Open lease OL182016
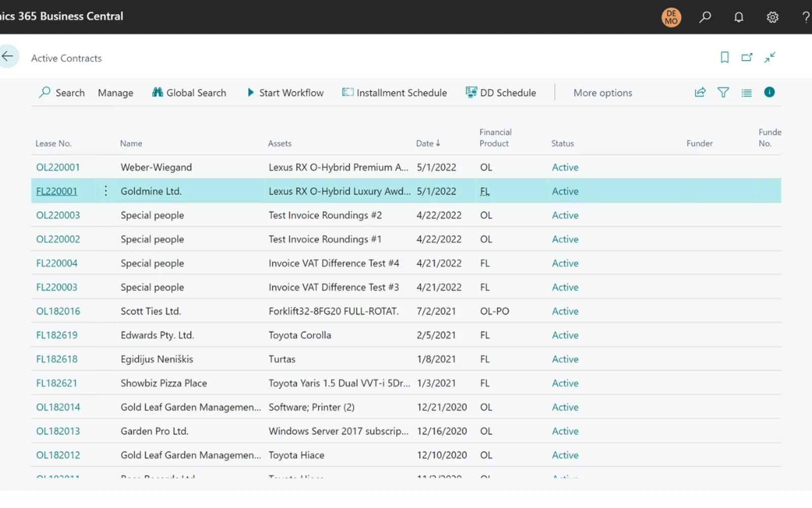 tap(58, 311)
